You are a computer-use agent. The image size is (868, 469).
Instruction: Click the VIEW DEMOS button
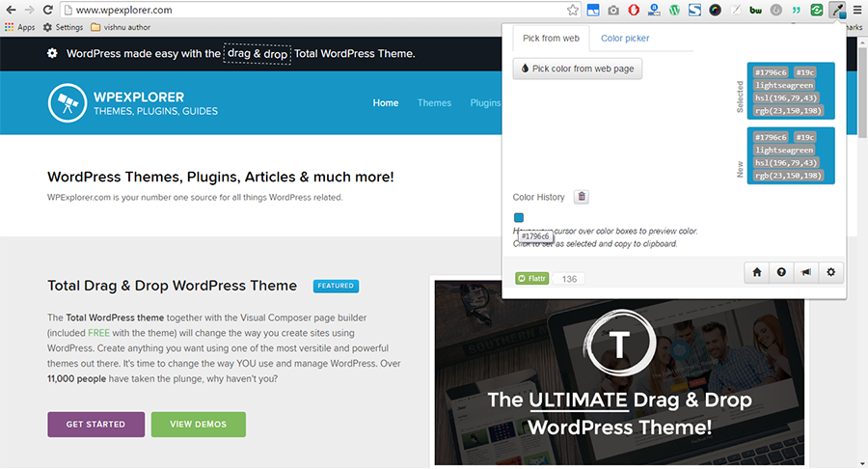pos(198,425)
